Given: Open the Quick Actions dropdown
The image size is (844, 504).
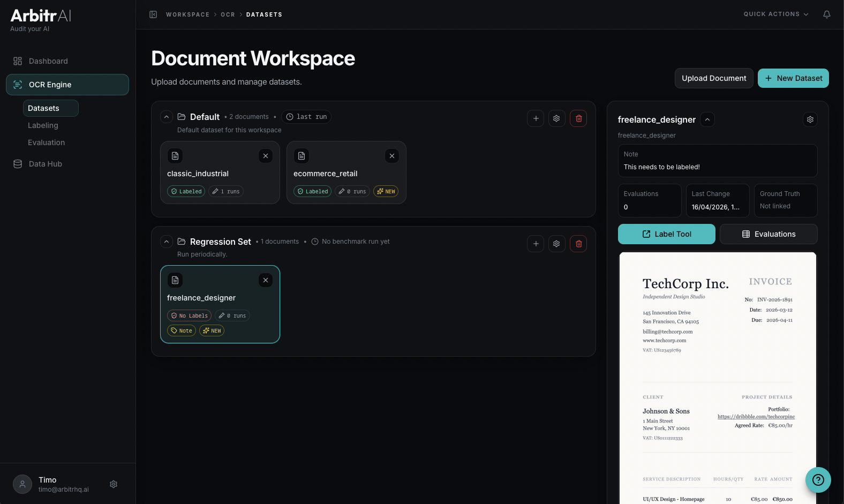Looking at the screenshot, I should pos(775,14).
